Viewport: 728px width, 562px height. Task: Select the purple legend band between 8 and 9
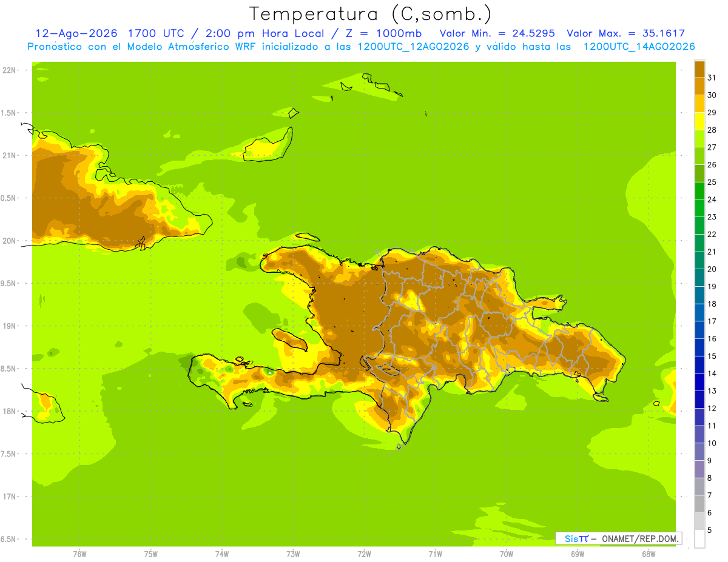coord(699,469)
